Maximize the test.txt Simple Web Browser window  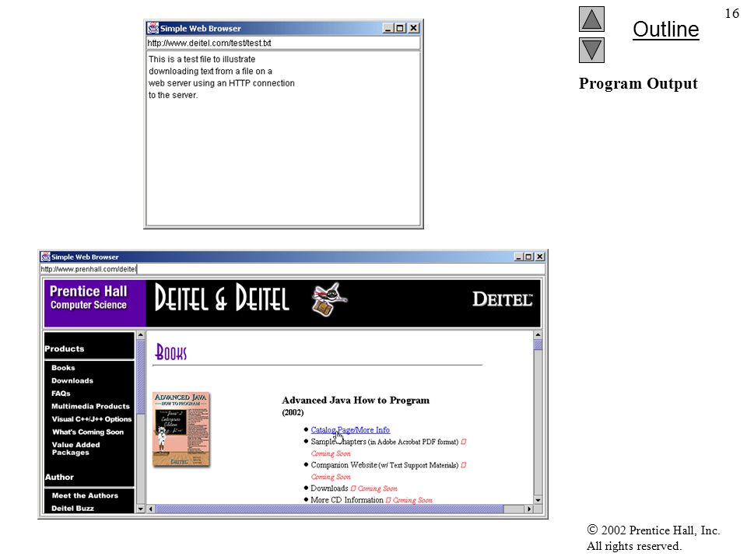(400, 28)
